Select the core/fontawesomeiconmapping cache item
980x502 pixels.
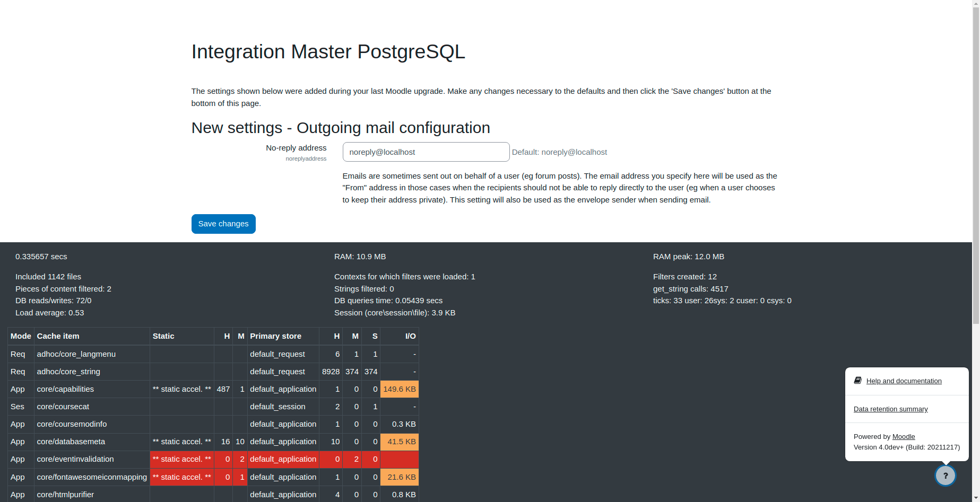coord(92,477)
